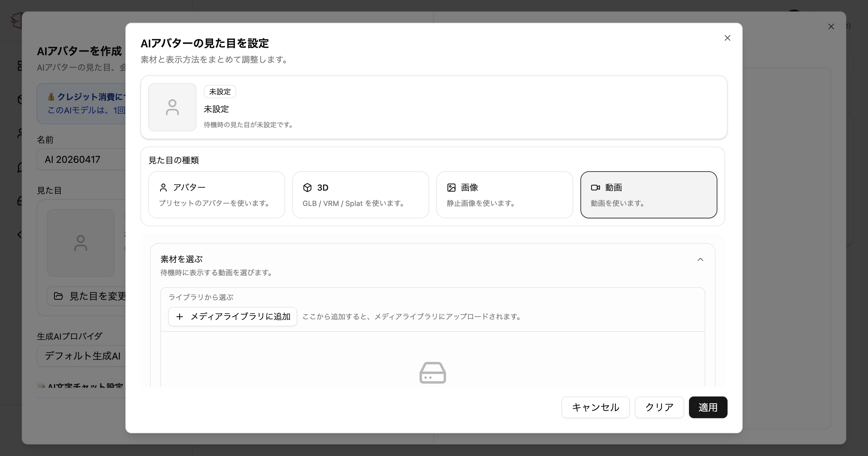Screen dimensions: 868x456
Task: Click the empty library drive icon
Action: click(x=433, y=373)
